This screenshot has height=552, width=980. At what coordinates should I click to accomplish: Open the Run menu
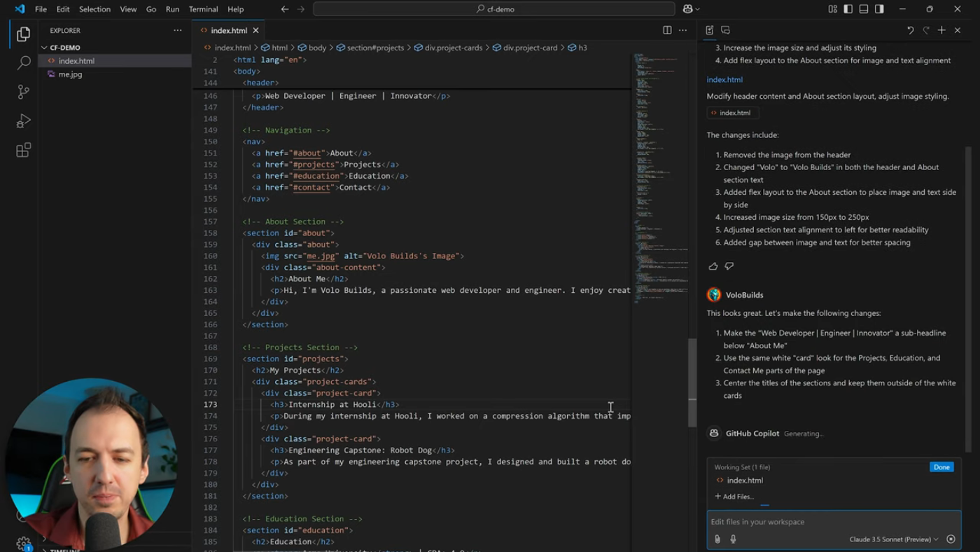pyautogui.click(x=172, y=9)
